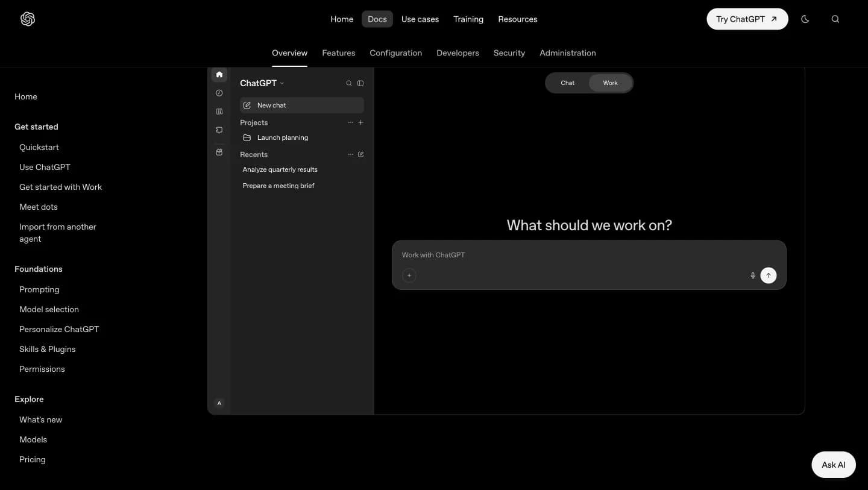Search chats using the sidebar magnifier icon
Screen dimensions: 868x490
pos(349,83)
